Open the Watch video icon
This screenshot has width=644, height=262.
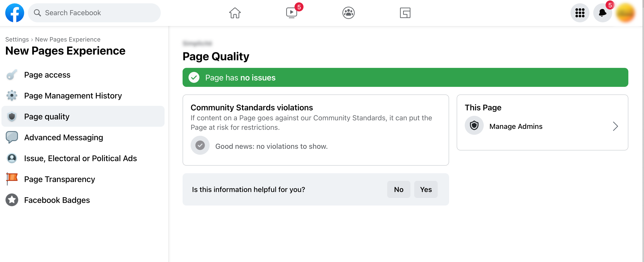pos(291,13)
